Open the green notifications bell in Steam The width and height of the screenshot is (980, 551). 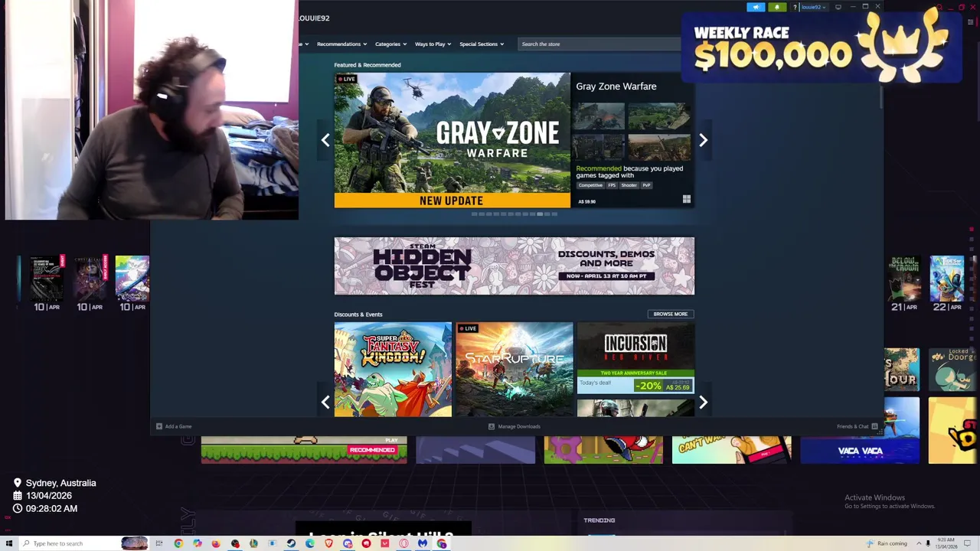pyautogui.click(x=777, y=7)
